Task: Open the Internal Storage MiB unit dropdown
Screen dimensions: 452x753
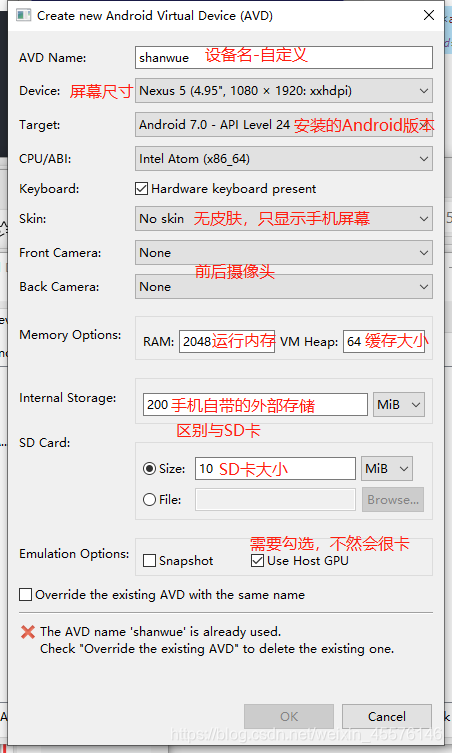Action: tap(398, 405)
